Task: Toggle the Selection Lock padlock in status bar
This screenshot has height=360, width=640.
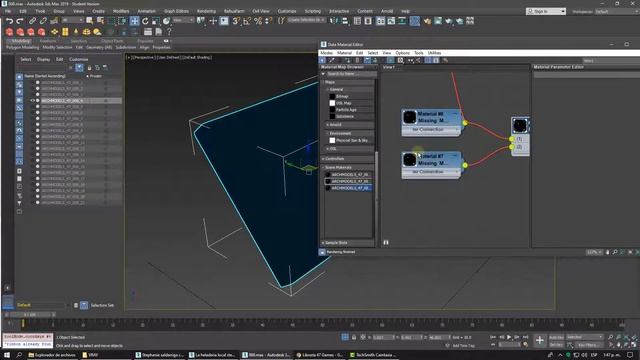Action: tap(354, 337)
